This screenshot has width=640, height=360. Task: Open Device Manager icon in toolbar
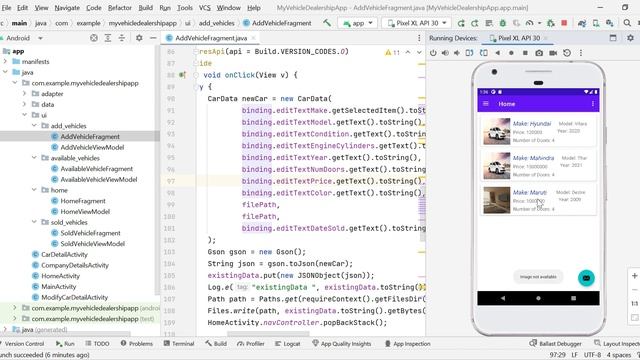point(596,23)
